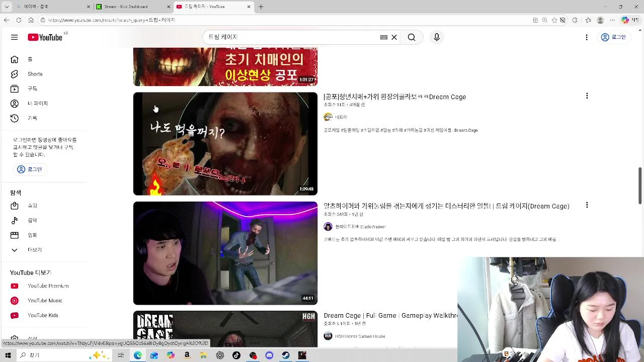Screen dimensions: 644x362
Task: Go back with the browser back arrow
Action: (x=7, y=20)
